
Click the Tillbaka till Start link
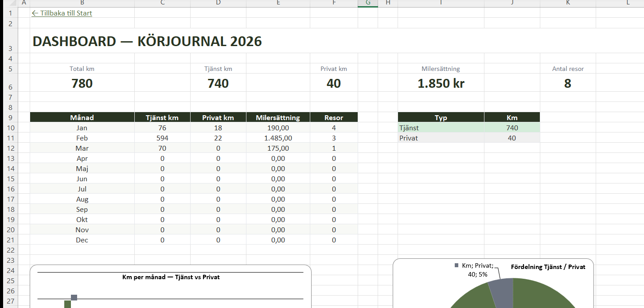(x=62, y=13)
